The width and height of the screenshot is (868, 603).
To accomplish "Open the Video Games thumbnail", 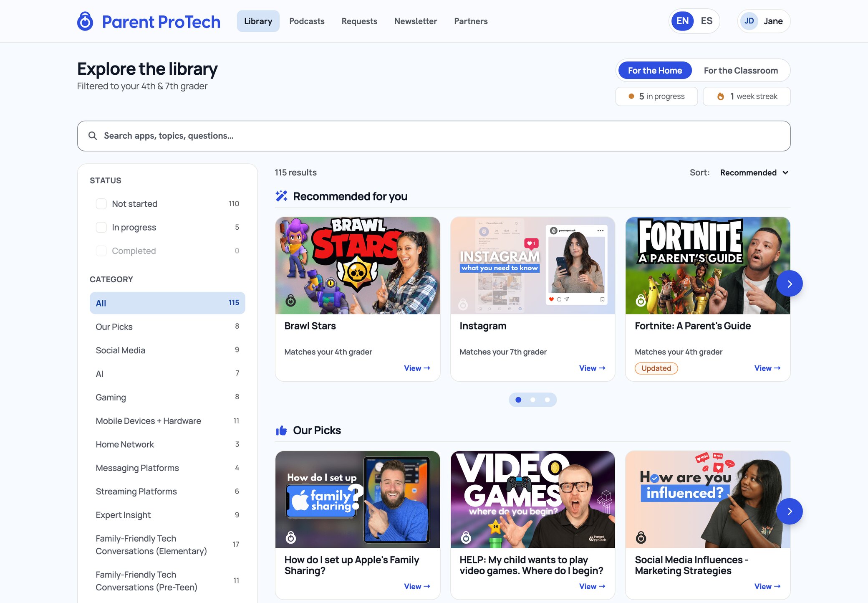I will pos(532,499).
